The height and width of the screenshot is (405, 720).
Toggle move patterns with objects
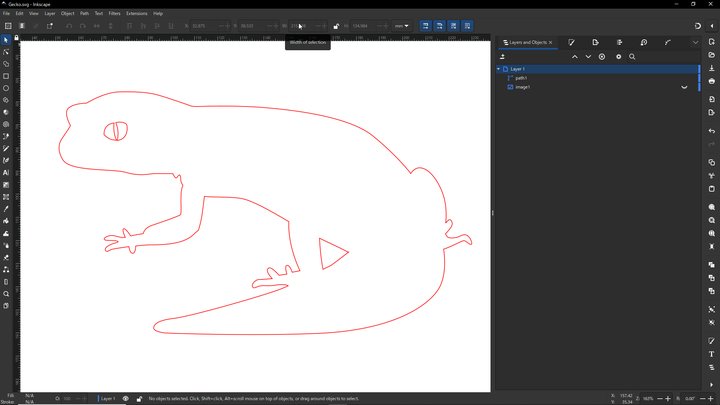(x=467, y=26)
